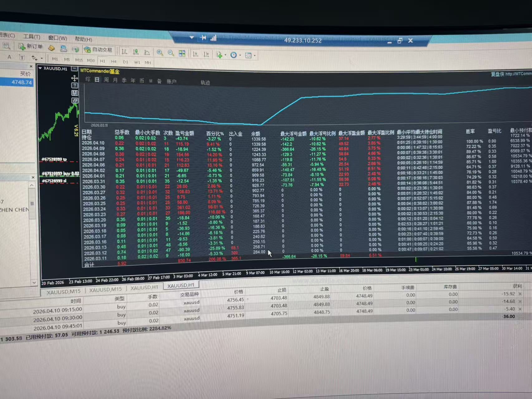Click the add indicator icon
Viewport: 532px width, 399px height.
[219, 55]
